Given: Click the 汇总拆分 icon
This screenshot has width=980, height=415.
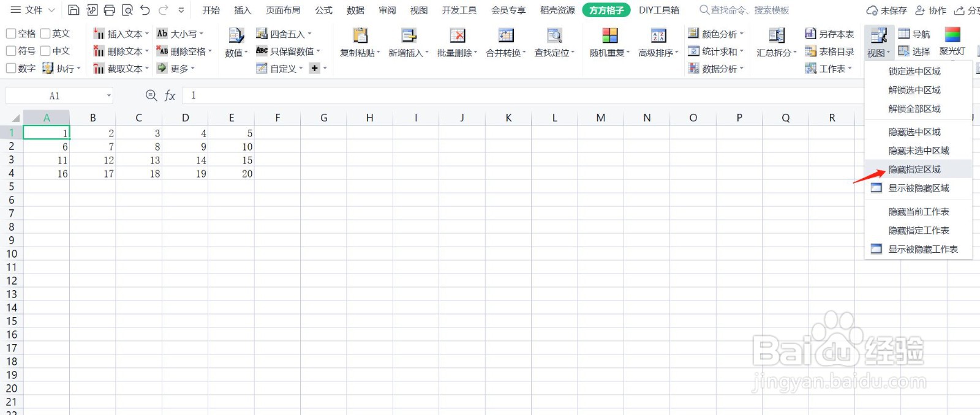Looking at the screenshot, I should pyautogui.click(x=777, y=35).
